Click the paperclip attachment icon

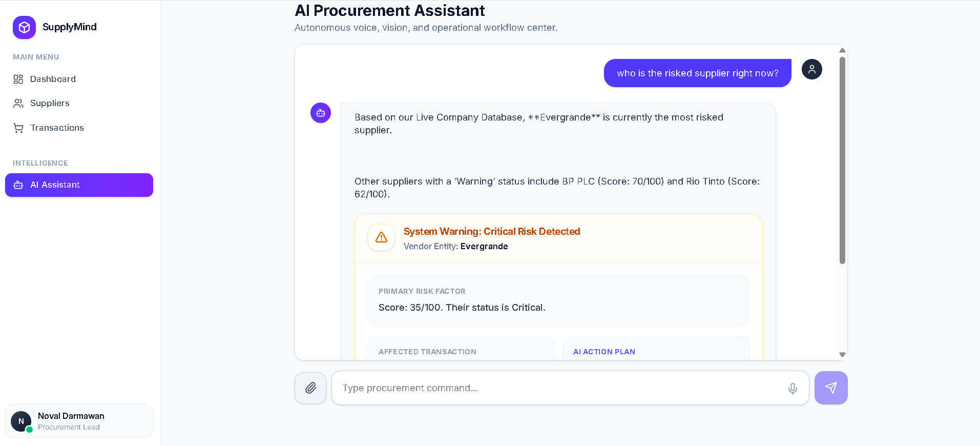click(310, 388)
